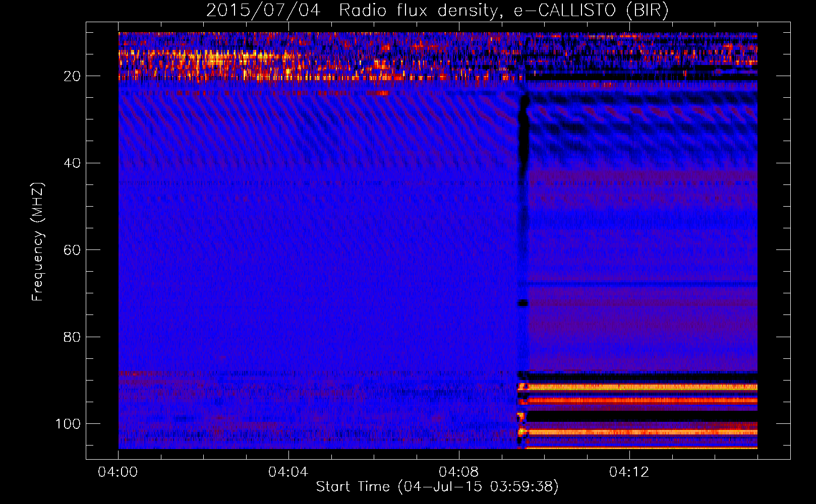The image size is (816, 504).
Task: Click the '04:04' time tick label
Action: (x=288, y=472)
